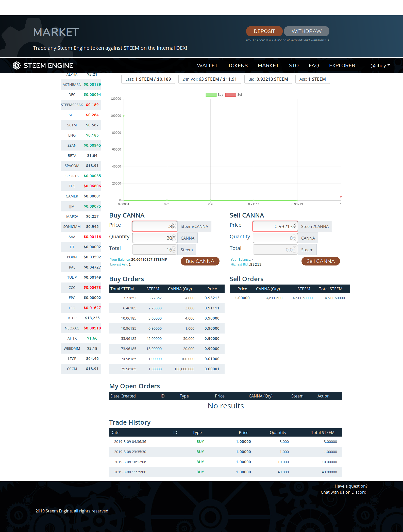403x532 pixels.
Task: Focus the Buy CANNA quantity field
Action: (155, 238)
